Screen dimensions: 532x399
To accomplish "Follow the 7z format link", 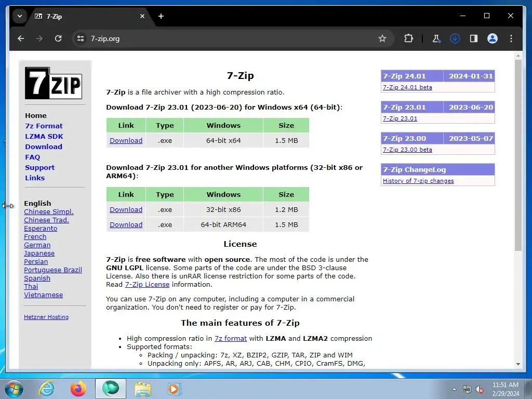I will coord(230,338).
